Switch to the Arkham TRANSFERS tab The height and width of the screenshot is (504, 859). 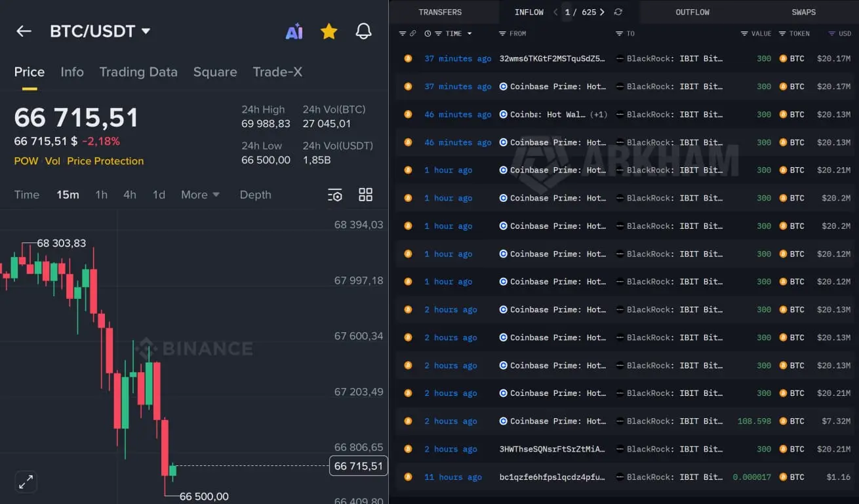click(440, 12)
